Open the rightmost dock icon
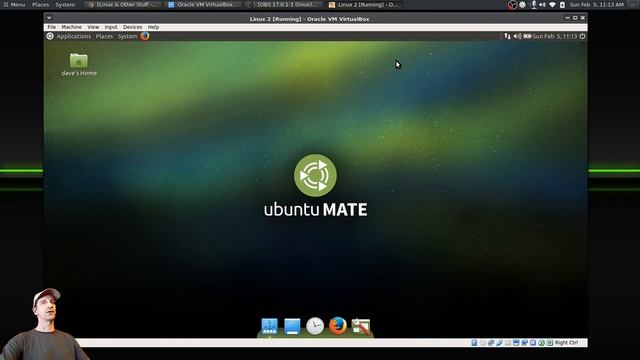This screenshot has height=360, width=640. coord(361,327)
